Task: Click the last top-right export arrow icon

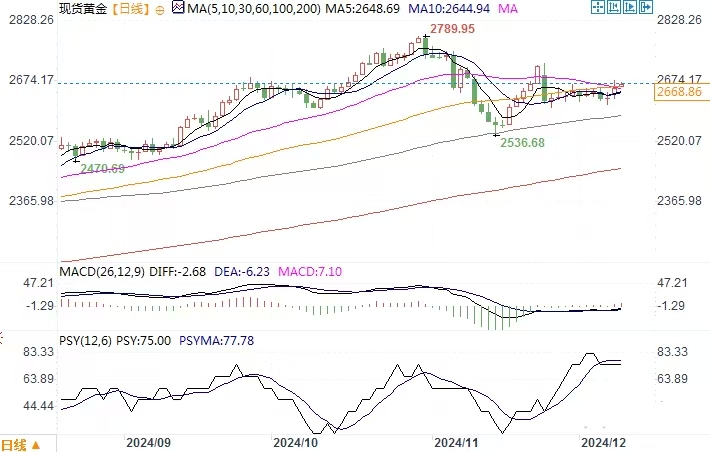Action: tap(646, 7)
